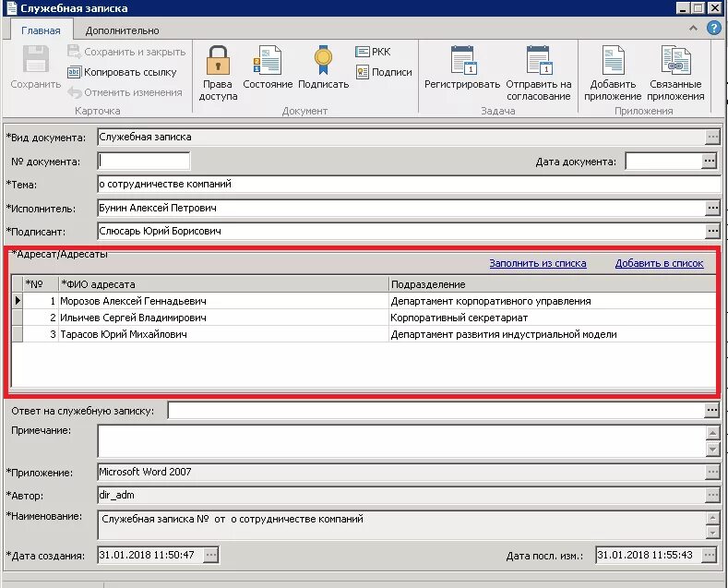Click the № документа input field

click(143, 162)
